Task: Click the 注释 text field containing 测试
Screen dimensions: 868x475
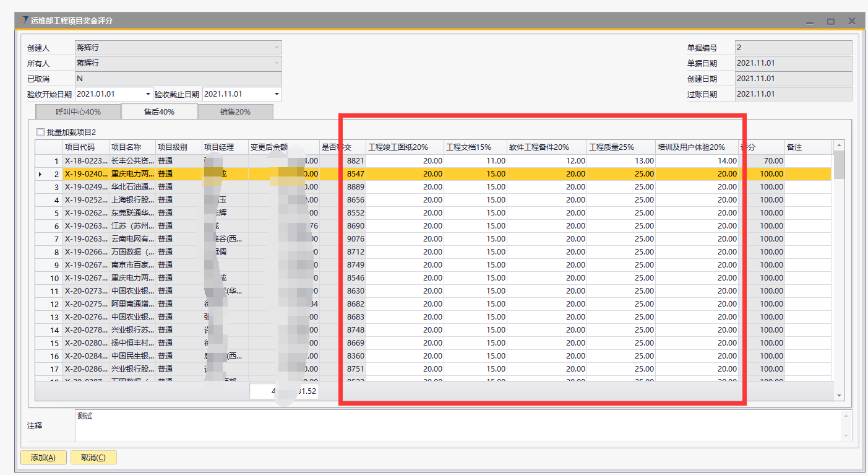Action: click(458, 426)
